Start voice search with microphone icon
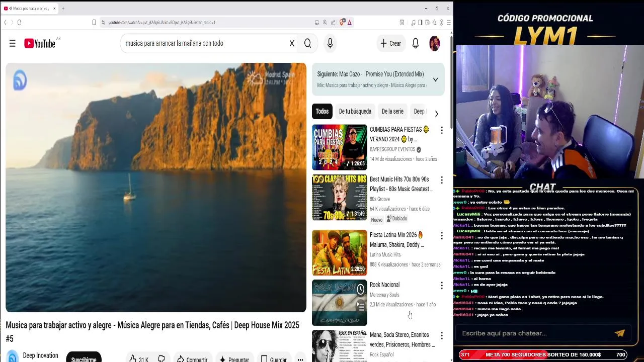Screen dimensions: 644x362 pyautogui.click(x=330, y=44)
